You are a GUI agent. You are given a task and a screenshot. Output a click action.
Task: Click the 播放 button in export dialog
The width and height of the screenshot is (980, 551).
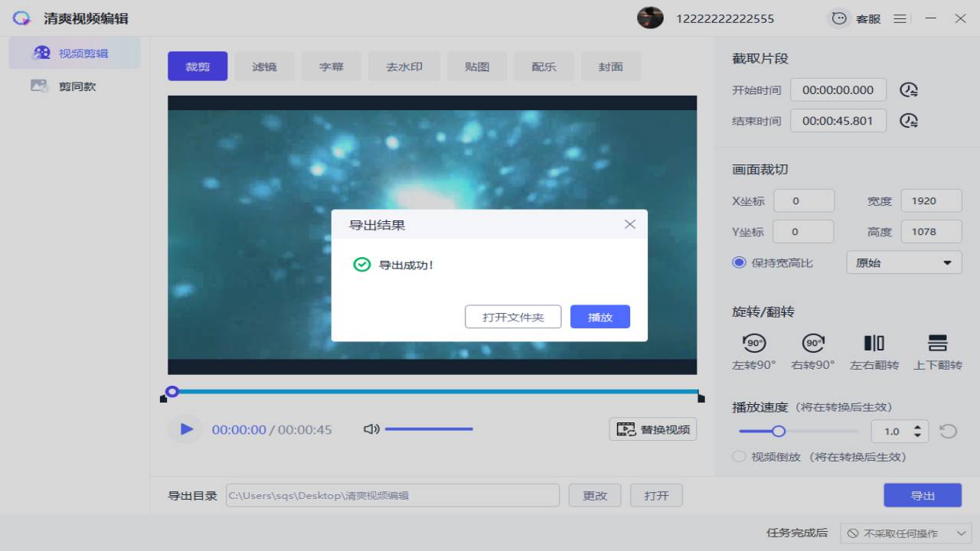click(x=600, y=316)
